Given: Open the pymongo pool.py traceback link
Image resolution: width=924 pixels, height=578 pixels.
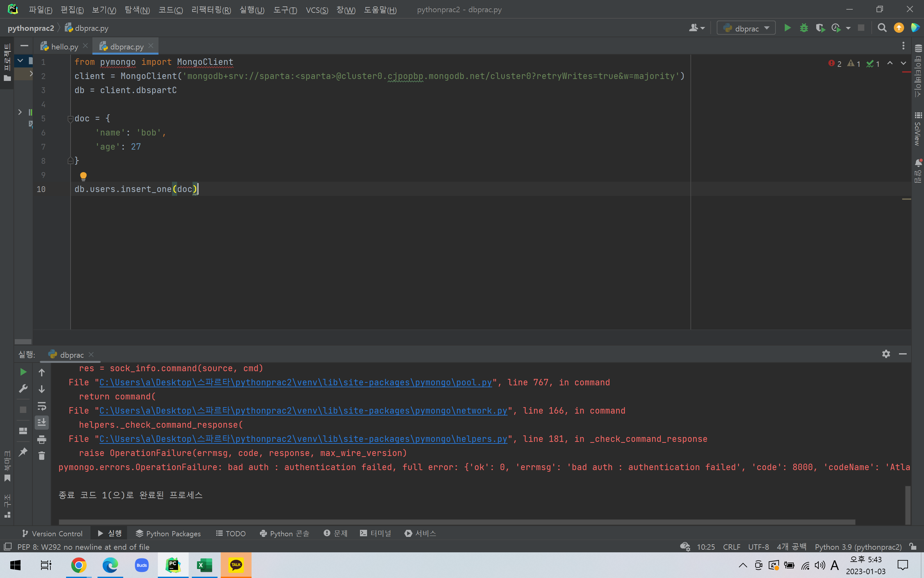Looking at the screenshot, I should pyautogui.click(x=295, y=382).
